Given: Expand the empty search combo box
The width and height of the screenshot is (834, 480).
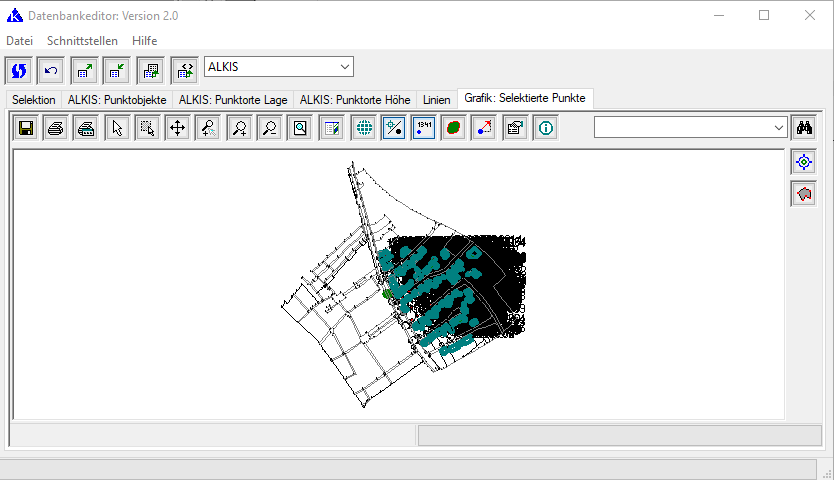Looking at the screenshot, I should tap(778, 128).
